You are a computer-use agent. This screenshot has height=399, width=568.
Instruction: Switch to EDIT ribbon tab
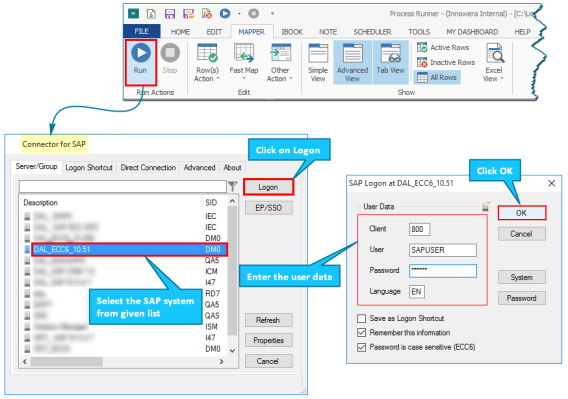coord(214,32)
